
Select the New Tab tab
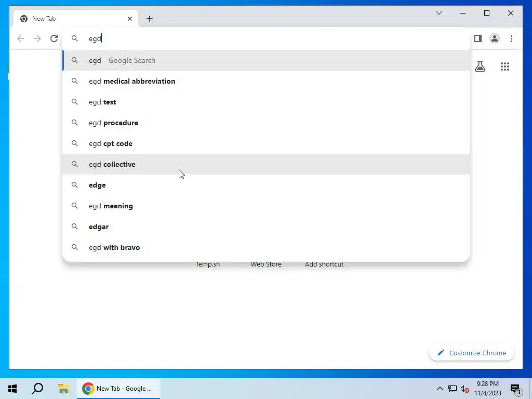click(x=76, y=19)
